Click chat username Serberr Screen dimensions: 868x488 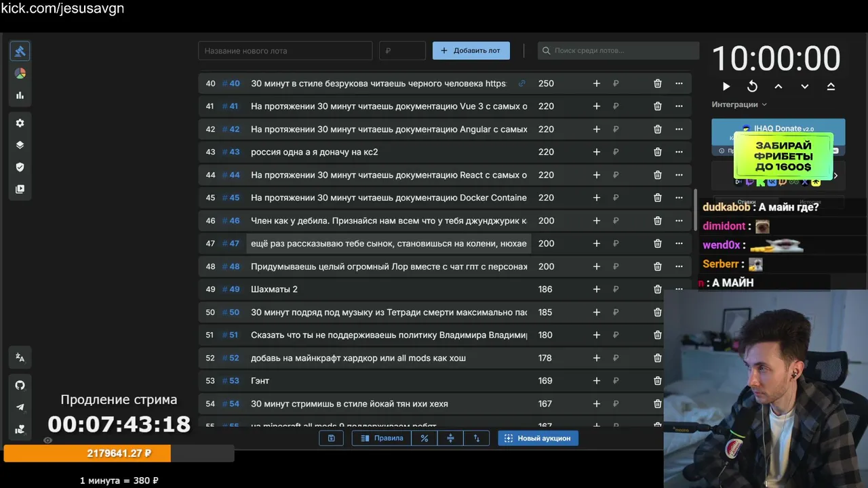pyautogui.click(x=721, y=264)
